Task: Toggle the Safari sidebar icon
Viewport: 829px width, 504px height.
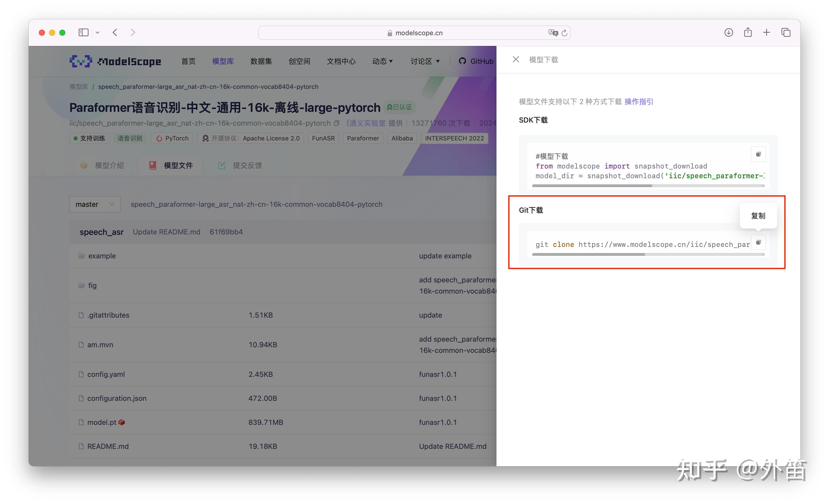Action: point(84,32)
